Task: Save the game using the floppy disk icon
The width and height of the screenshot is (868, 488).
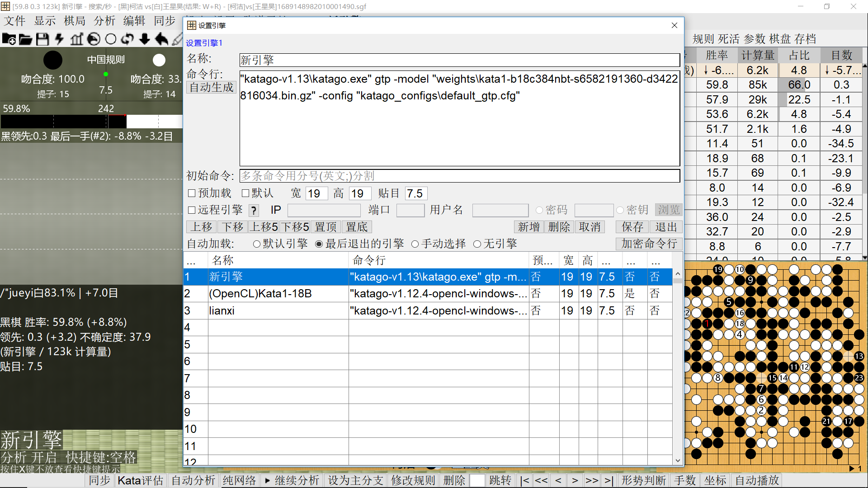Action: pyautogui.click(x=42, y=39)
